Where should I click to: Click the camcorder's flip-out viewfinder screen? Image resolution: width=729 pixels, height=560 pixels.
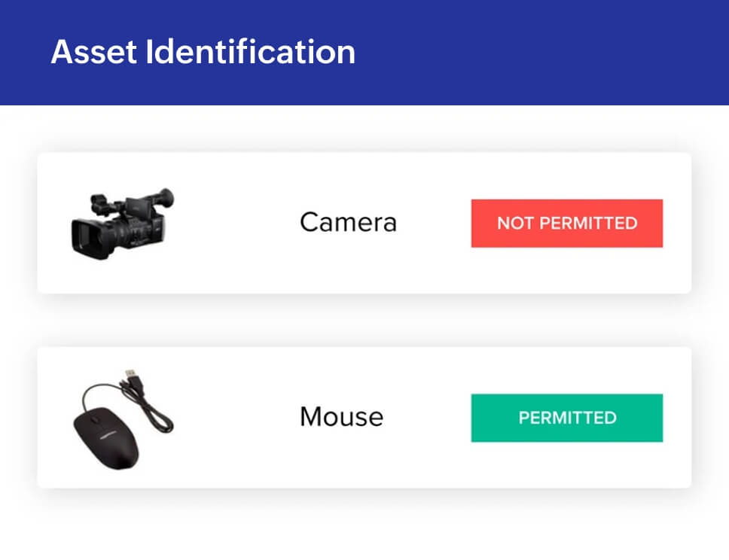(137, 208)
